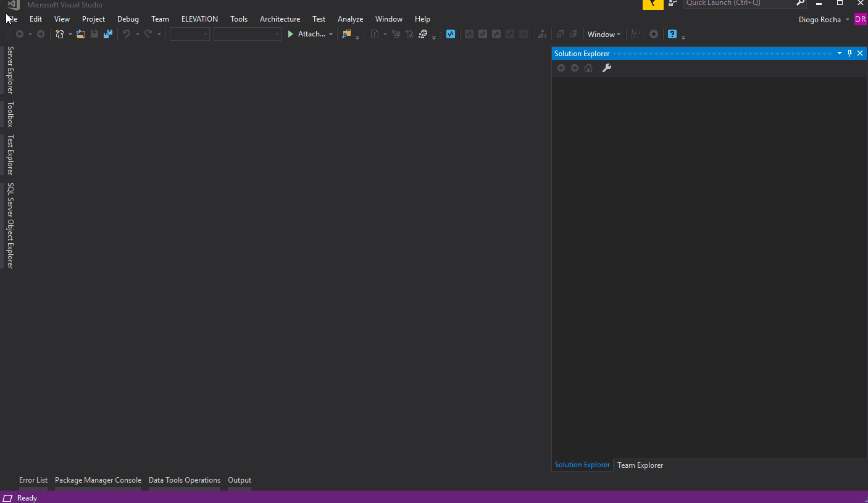
Task: Open the Edit menu
Action: click(x=36, y=19)
